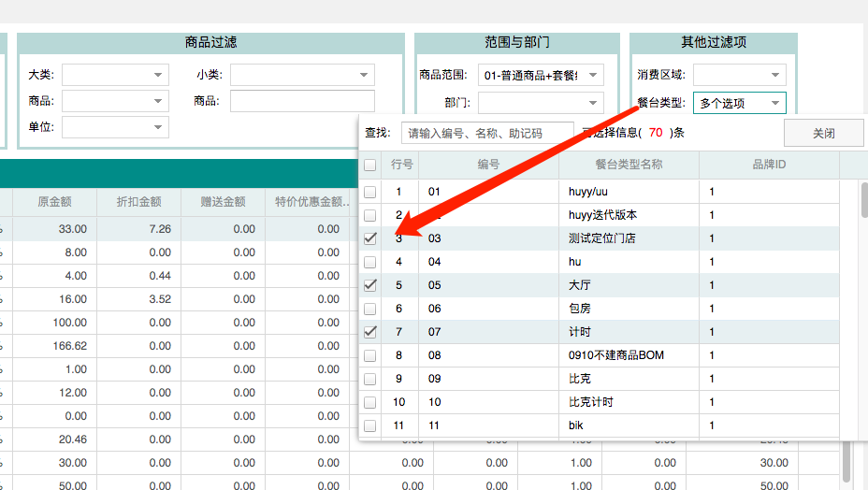This screenshot has width=868, height=490.
Task: Uncheck the 大厅 row checkbox
Action: click(370, 285)
